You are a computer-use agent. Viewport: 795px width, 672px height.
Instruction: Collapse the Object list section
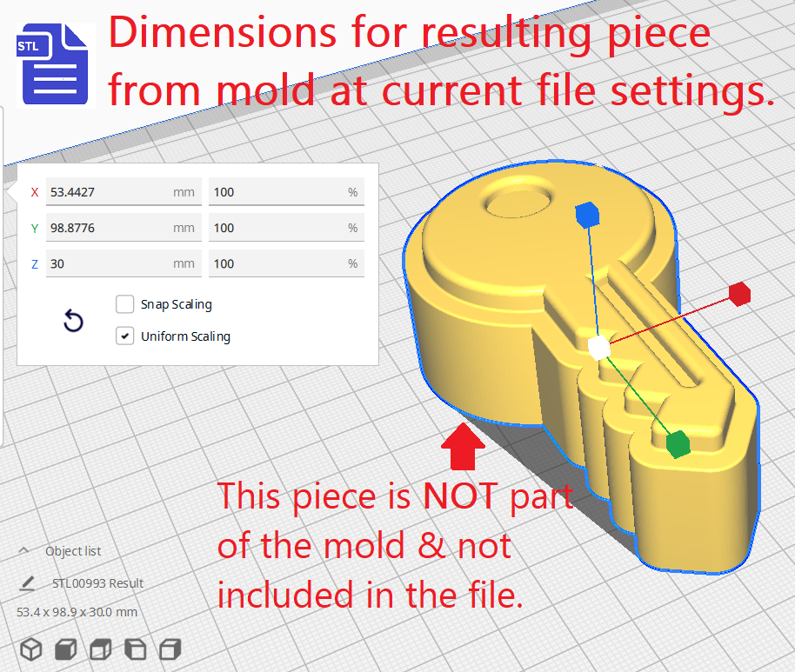pyautogui.click(x=25, y=551)
